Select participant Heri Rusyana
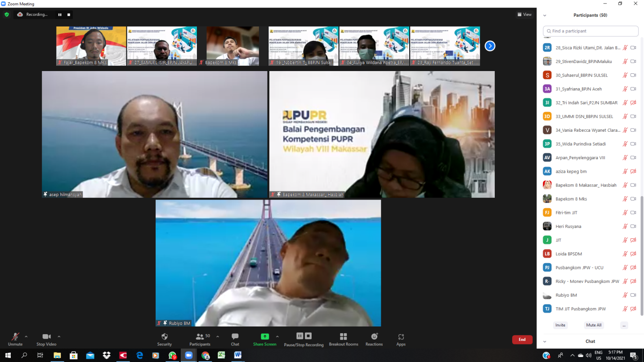644x362 pixels. (589, 226)
